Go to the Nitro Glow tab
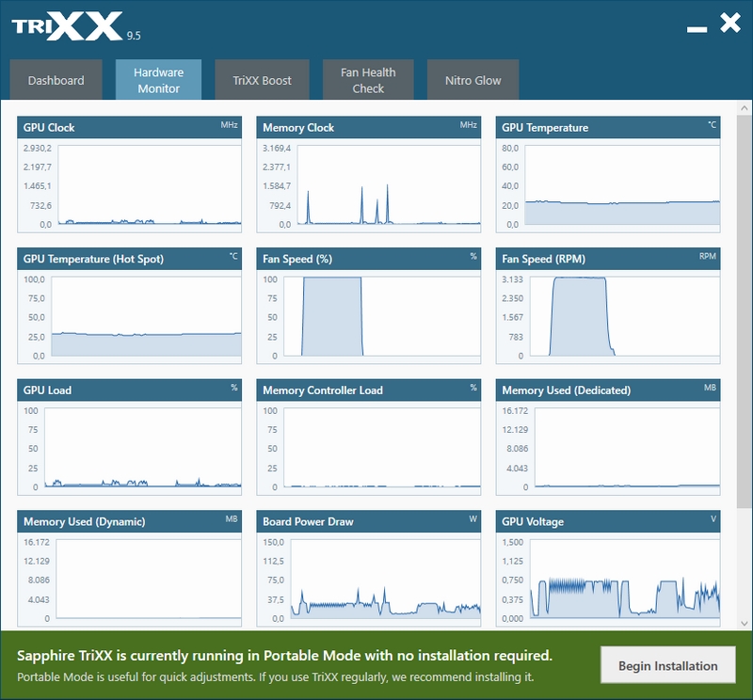This screenshot has width=753, height=700. (473, 80)
